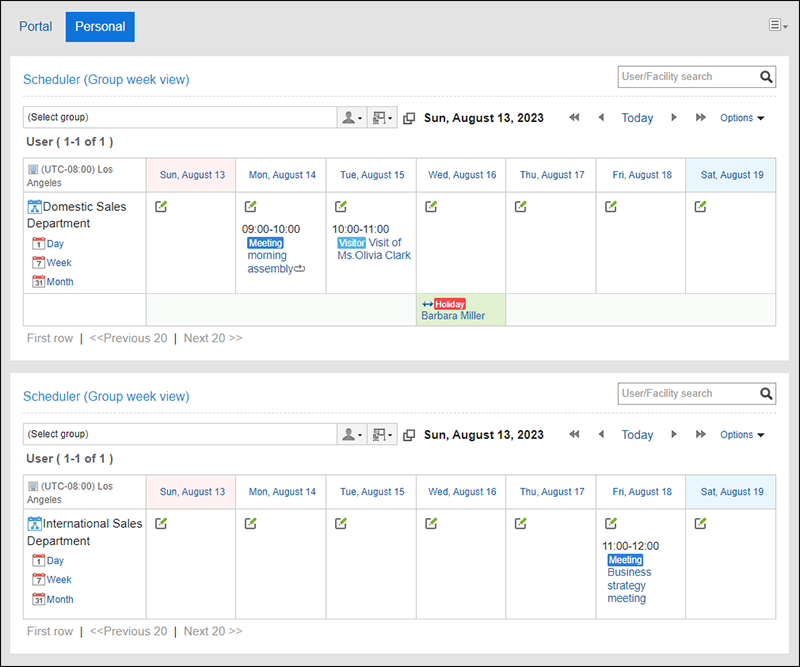Image resolution: width=800 pixels, height=667 pixels.
Task: Add appointment on Sun Aug 13 for Domestic Sales
Action: [161, 207]
